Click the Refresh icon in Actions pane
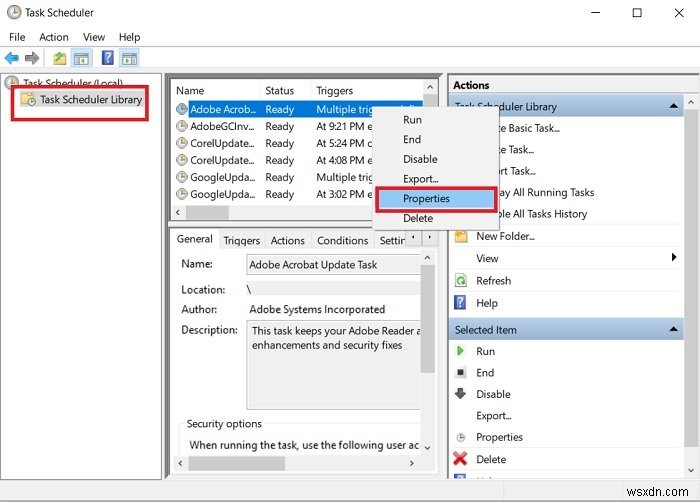 (460, 280)
